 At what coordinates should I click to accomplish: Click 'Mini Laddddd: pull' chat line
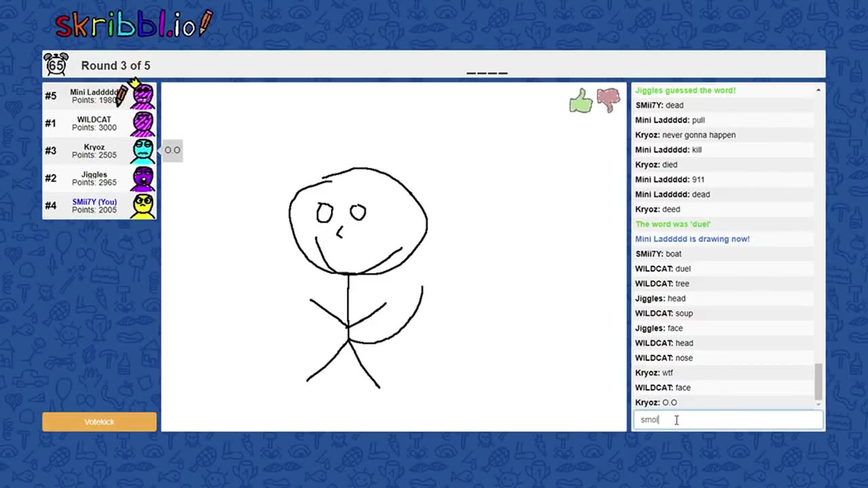[670, 120]
